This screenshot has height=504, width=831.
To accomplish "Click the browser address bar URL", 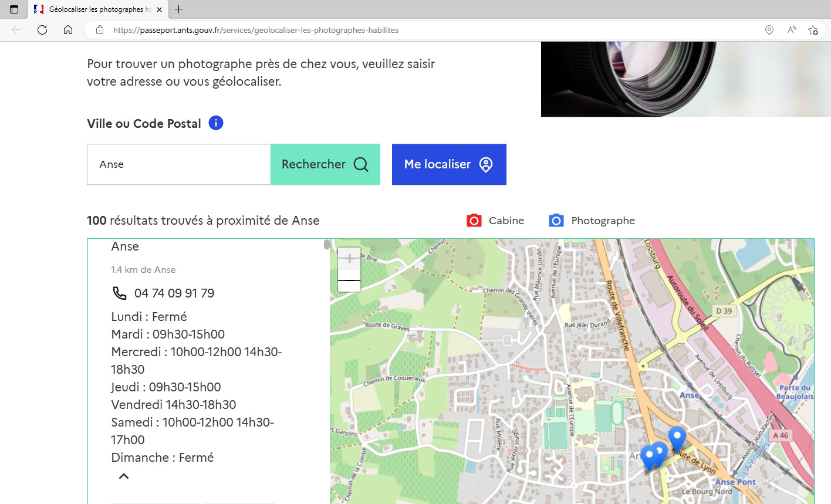I will [x=256, y=30].
